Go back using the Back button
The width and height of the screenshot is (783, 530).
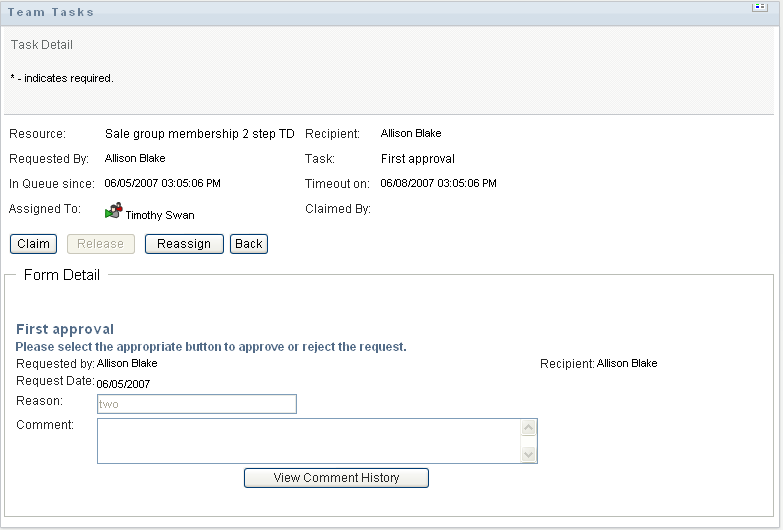[x=249, y=244]
